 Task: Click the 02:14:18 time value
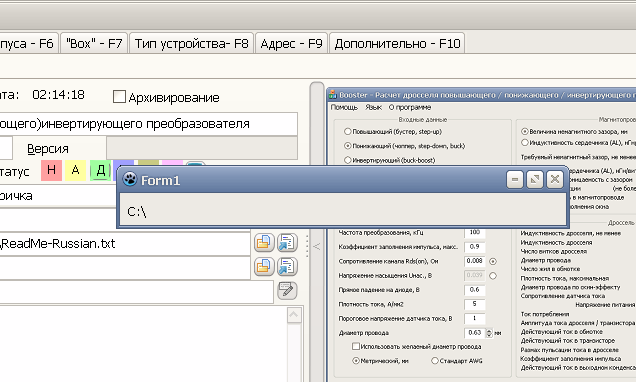point(58,95)
